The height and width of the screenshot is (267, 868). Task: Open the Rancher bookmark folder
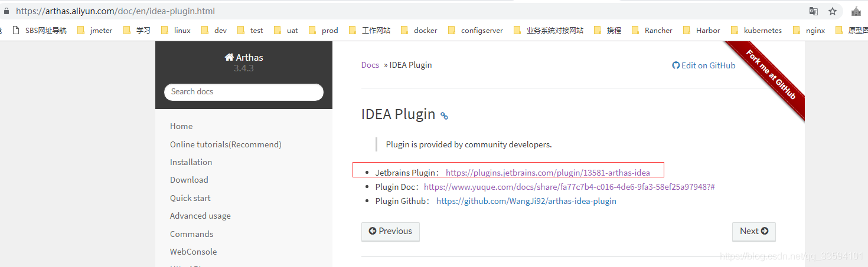652,30
